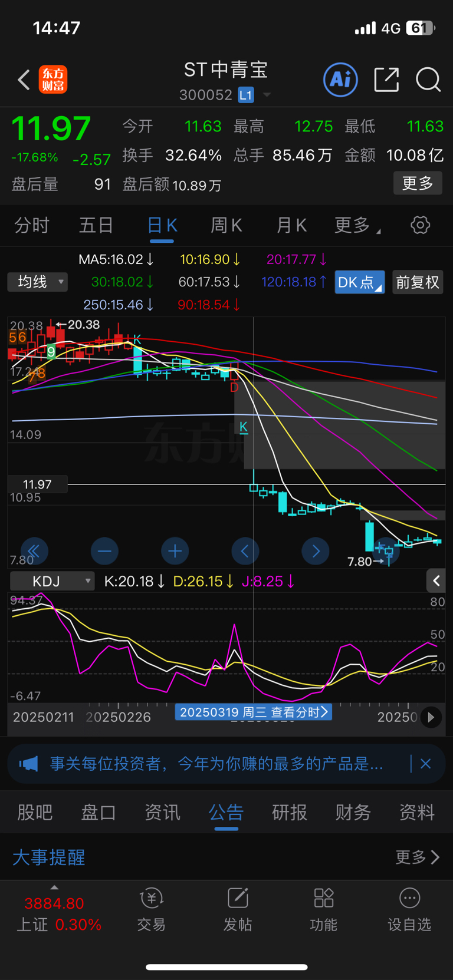Viewport: 453px width, 980px height.
Task: Jump to earliest with double-left arrow
Action: (34, 552)
